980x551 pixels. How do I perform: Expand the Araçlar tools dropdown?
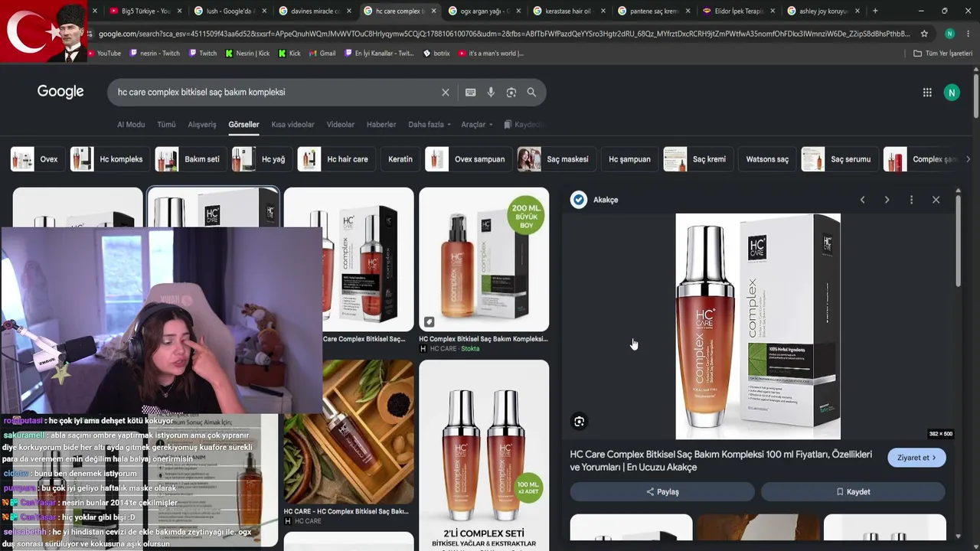coord(477,125)
